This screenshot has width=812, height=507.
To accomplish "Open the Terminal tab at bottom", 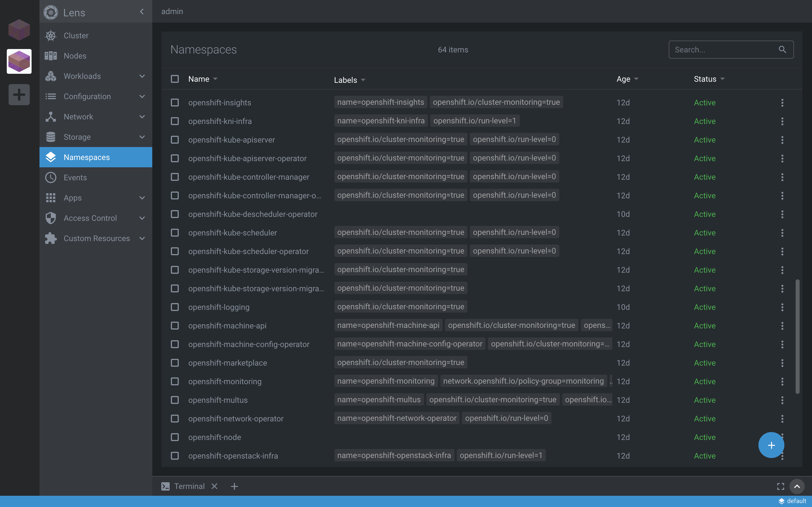I will click(x=189, y=485).
